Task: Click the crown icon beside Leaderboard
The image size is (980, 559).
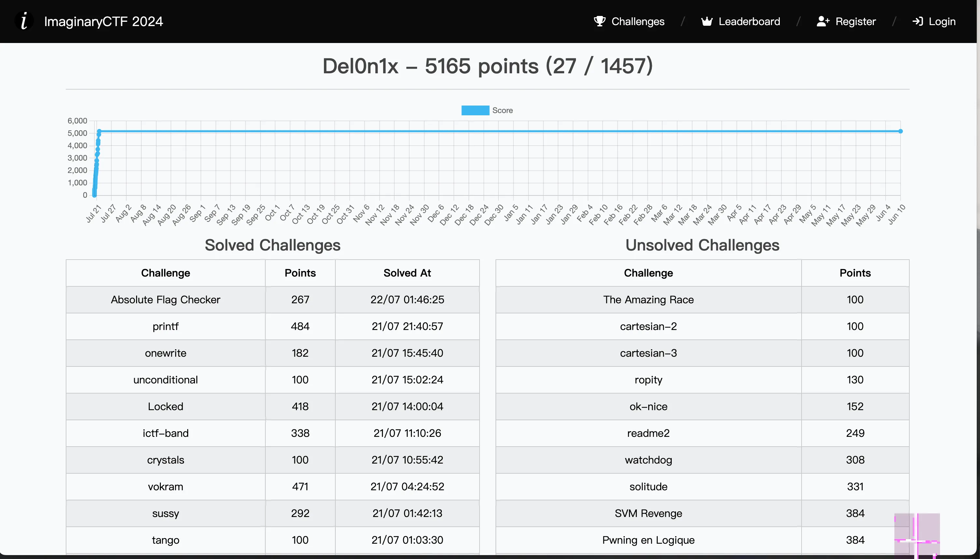Action: pyautogui.click(x=707, y=21)
